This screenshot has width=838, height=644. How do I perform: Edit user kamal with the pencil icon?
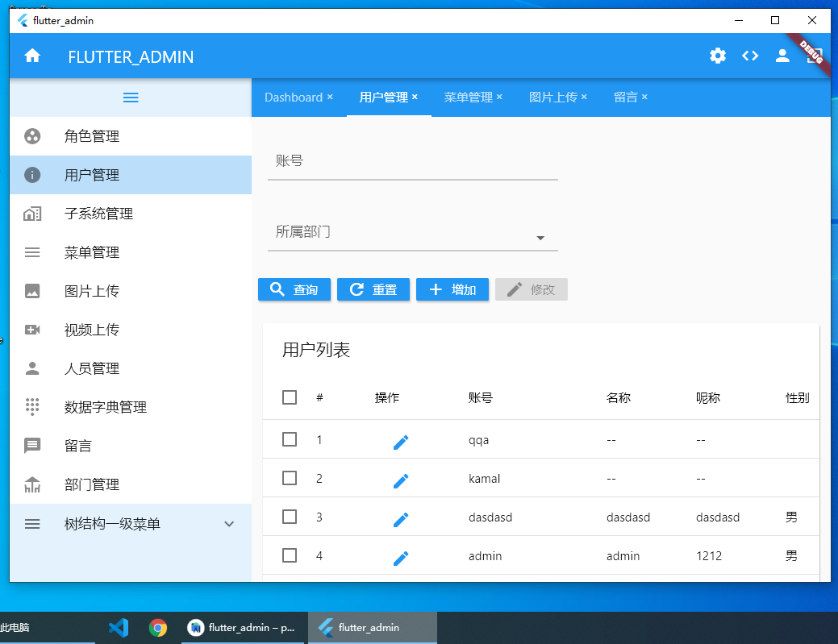401,480
